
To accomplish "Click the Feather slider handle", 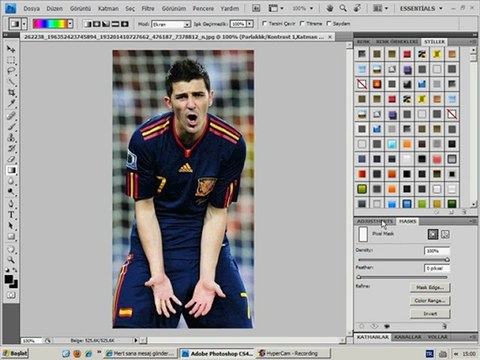I will (x=359, y=277).
